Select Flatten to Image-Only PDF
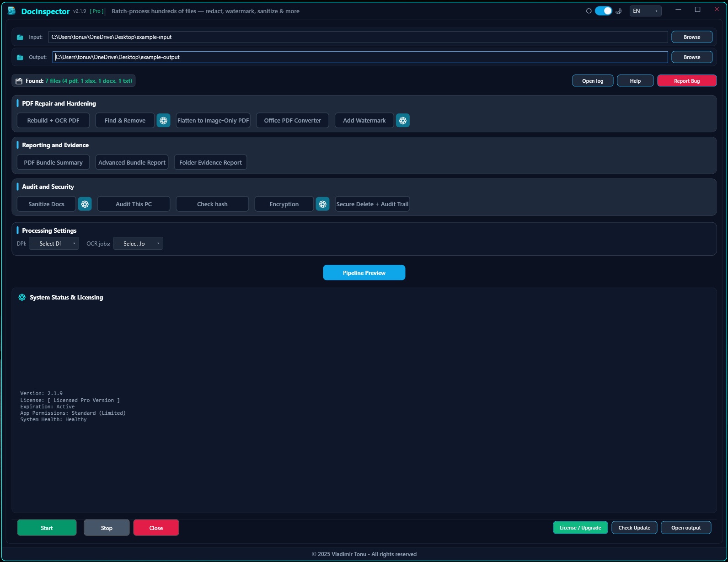 (x=213, y=121)
